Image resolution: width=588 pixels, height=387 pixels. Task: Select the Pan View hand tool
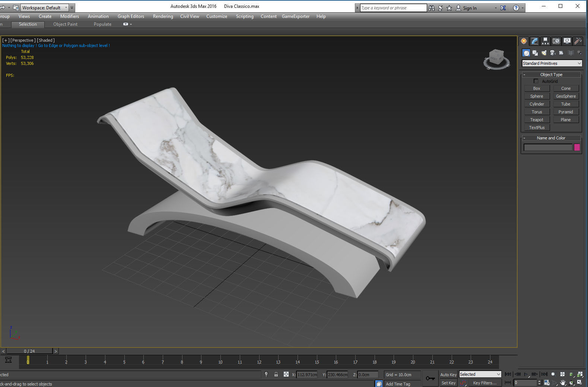click(563, 383)
